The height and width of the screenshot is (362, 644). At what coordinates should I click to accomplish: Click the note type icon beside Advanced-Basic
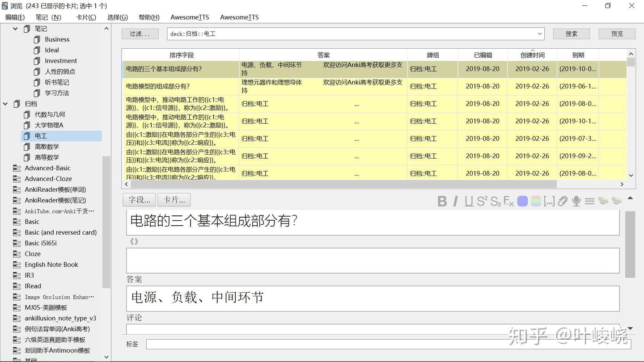point(17,168)
